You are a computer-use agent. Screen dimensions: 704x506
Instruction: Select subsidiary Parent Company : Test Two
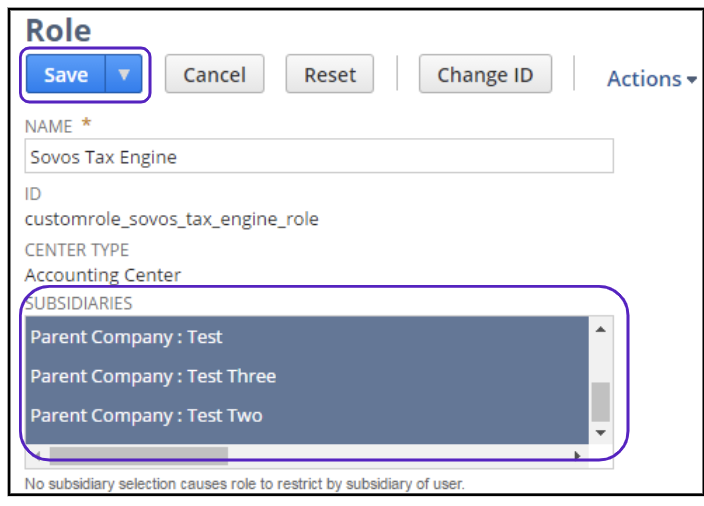tap(146, 415)
